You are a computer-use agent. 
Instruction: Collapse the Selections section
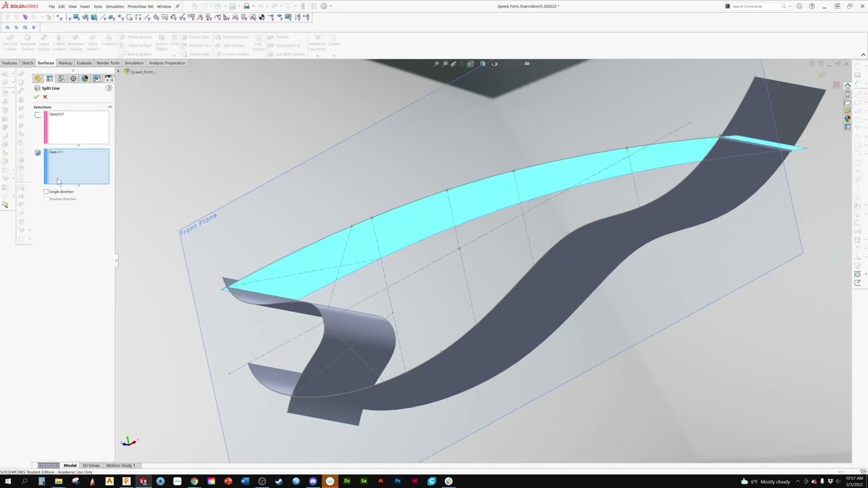click(110, 107)
